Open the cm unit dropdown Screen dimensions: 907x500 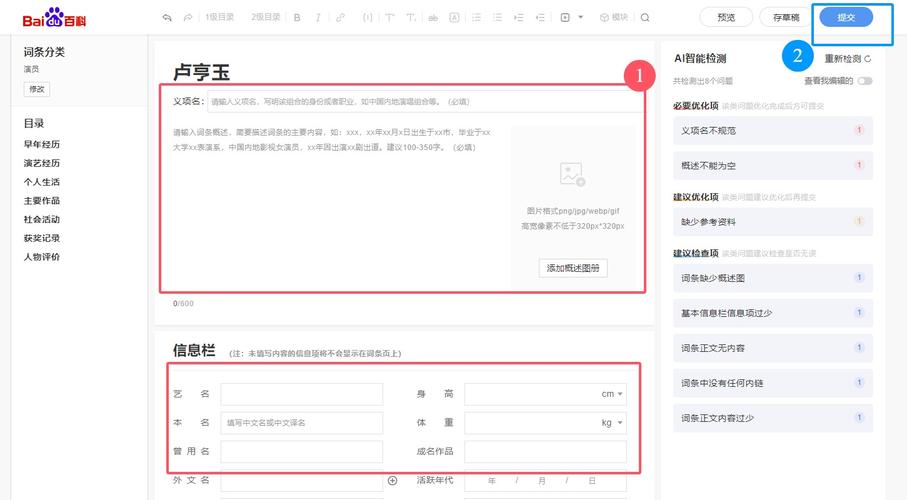(x=611, y=394)
